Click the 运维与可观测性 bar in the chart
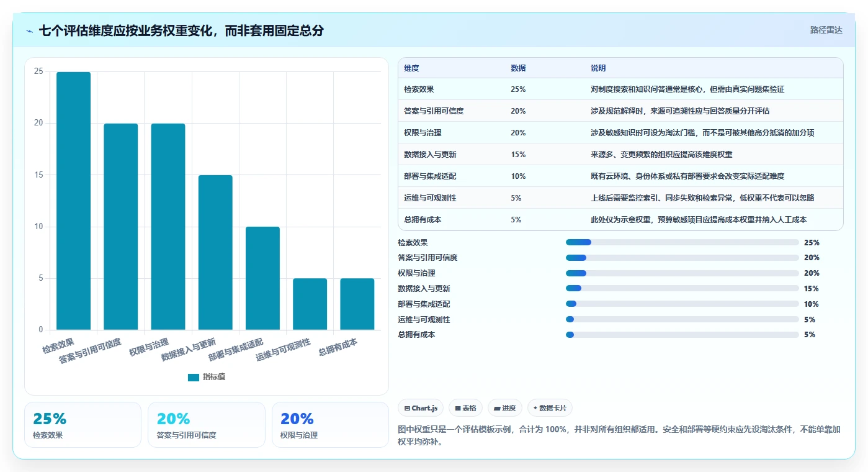 click(x=310, y=304)
